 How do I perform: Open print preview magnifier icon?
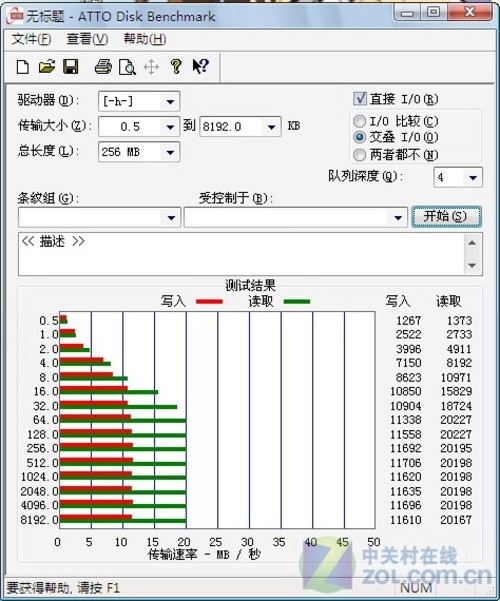click(x=127, y=67)
